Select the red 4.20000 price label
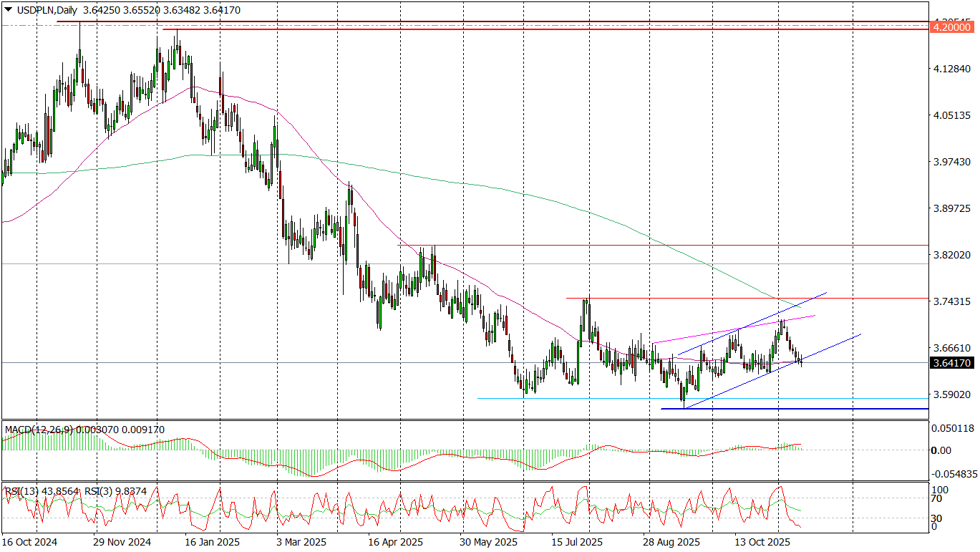The height and width of the screenshot is (552, 980). 952,27
